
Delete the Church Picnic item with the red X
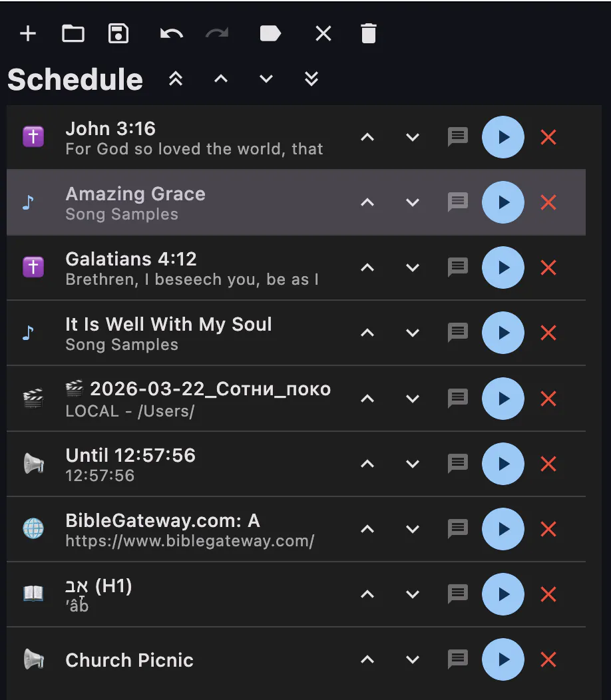click(x=548, y=659)
